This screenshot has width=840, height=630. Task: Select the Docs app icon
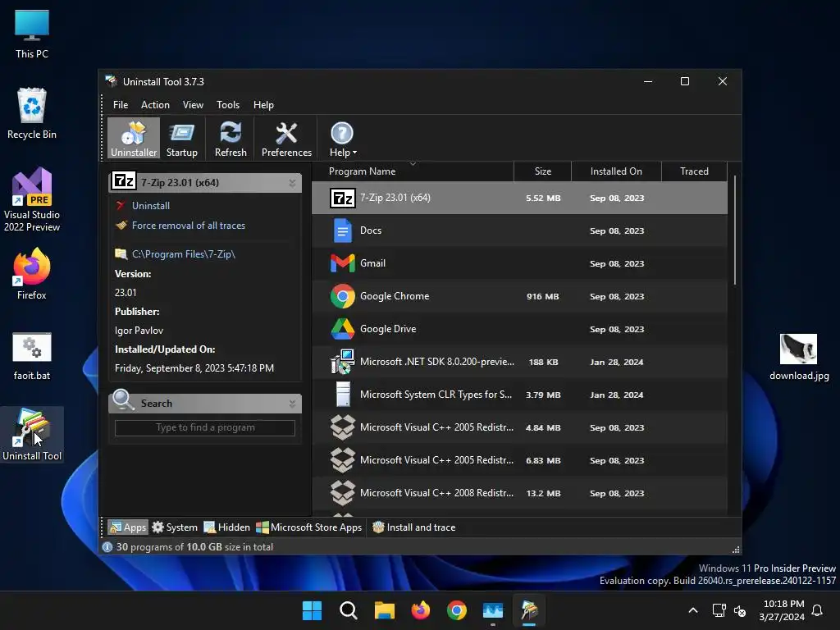tap(342, 231)
